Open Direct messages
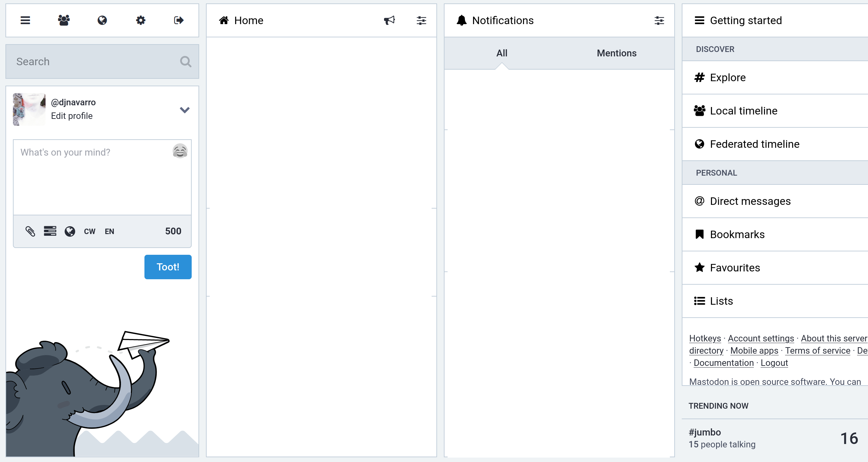Viewport: 868px width, 462px height. 775,201
